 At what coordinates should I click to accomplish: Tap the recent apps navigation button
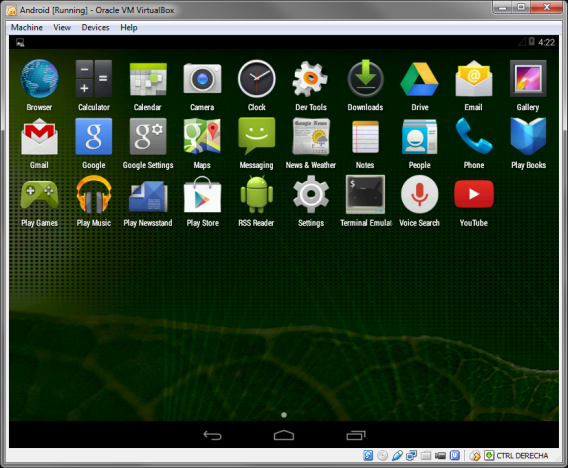pos(356,435)
